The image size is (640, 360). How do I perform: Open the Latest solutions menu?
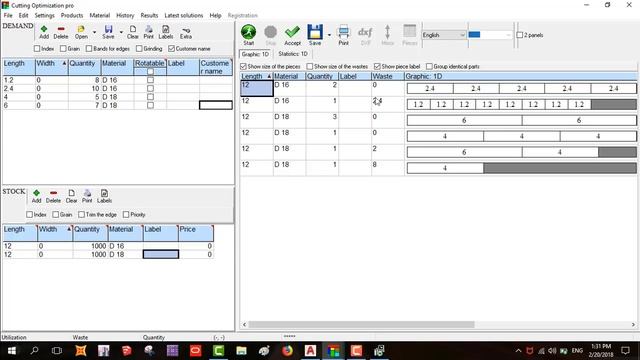184,15
